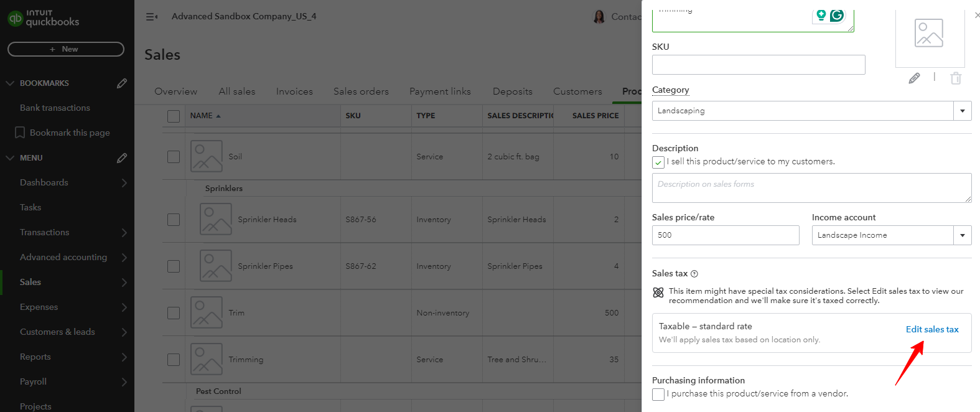Edit the BOOKMARKS section with pencil icon
The image size is (980, 412).
click(122, 83)
